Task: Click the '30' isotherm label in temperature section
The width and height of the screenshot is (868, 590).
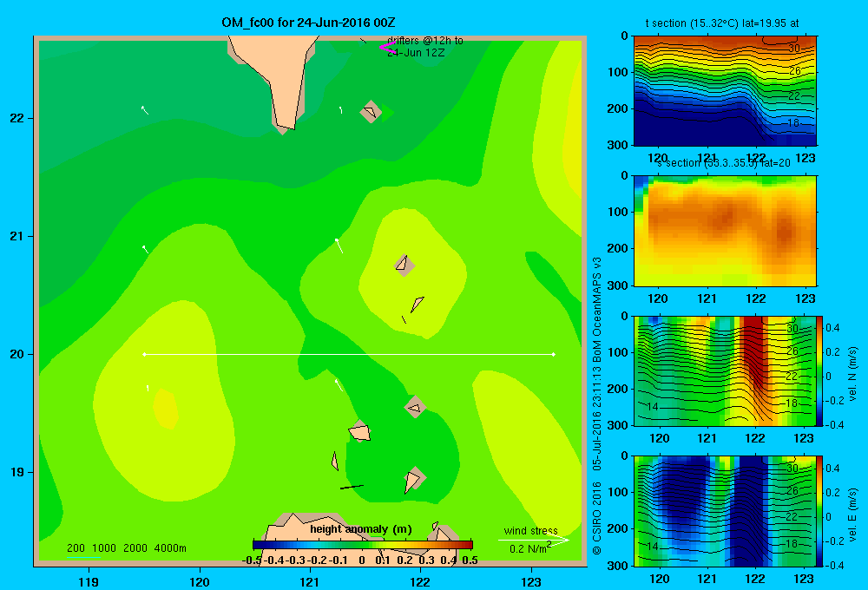Action: [x=794, y=48]
